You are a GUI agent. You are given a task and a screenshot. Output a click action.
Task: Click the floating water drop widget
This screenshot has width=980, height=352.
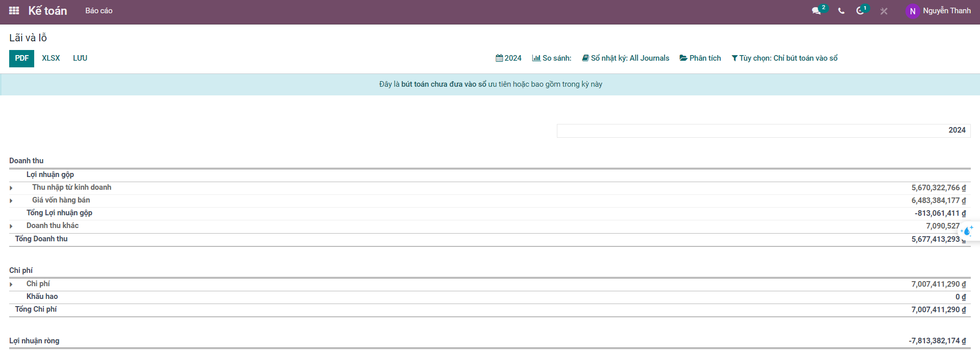967,231
